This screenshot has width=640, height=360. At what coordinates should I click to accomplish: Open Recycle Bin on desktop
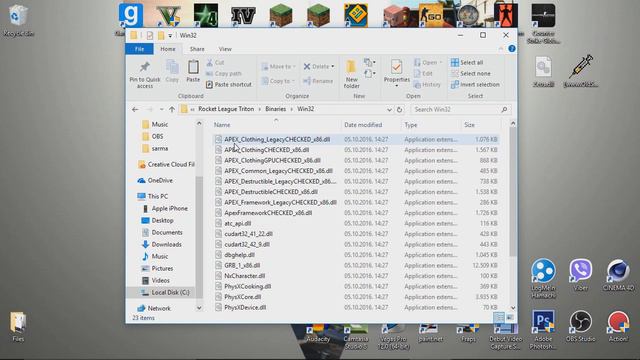pos(18,21)
